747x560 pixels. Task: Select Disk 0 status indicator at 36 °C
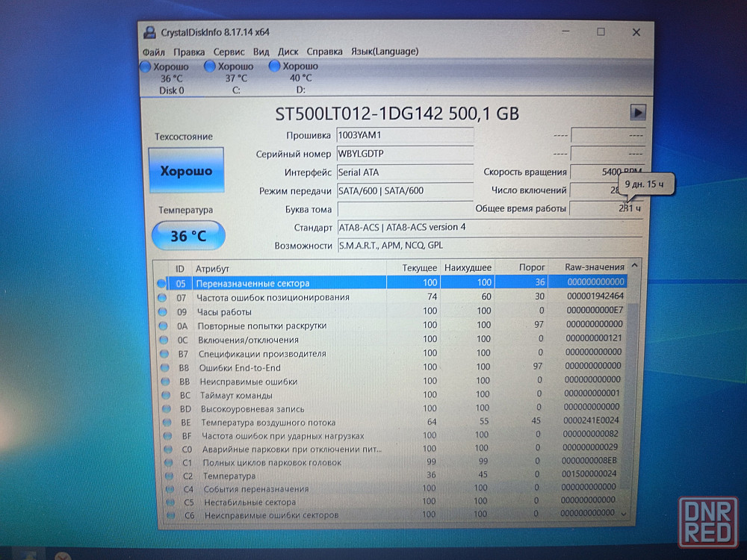coord(171,78)
